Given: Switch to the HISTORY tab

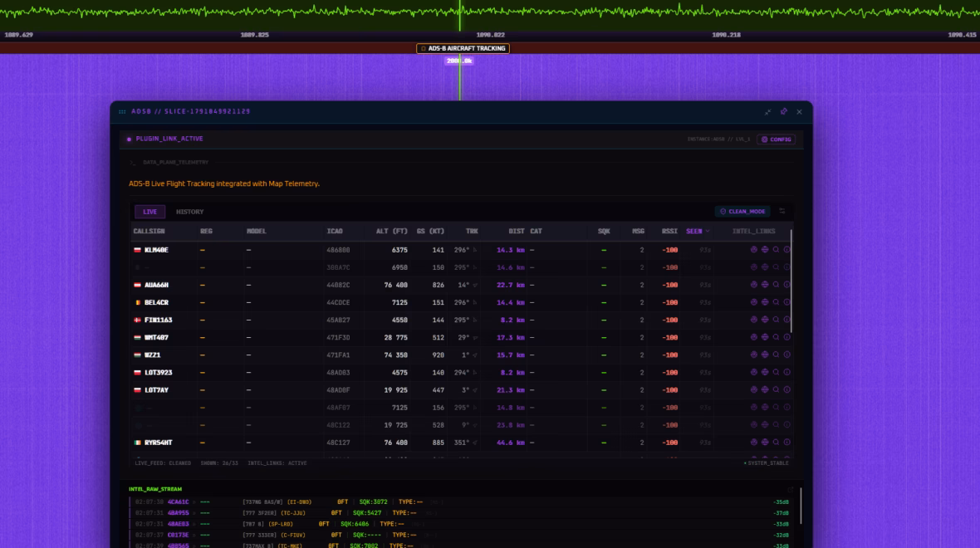Looking at the screenshot, I should 190,212.
